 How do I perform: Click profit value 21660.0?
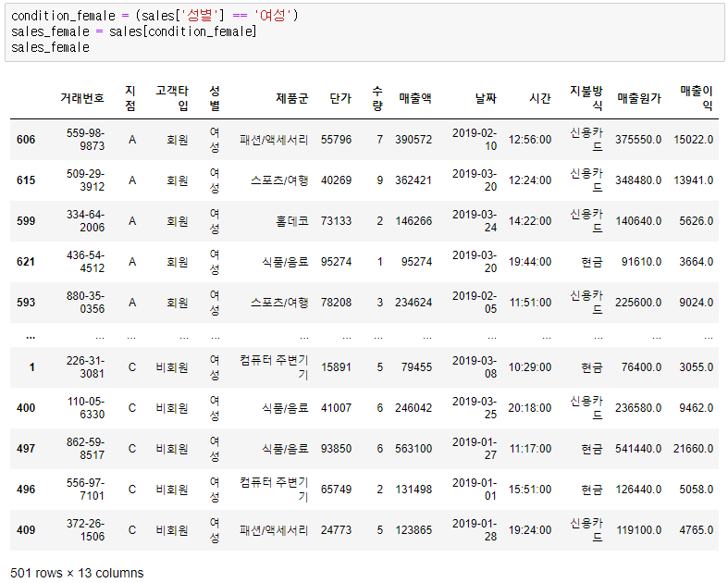point(694,449)
